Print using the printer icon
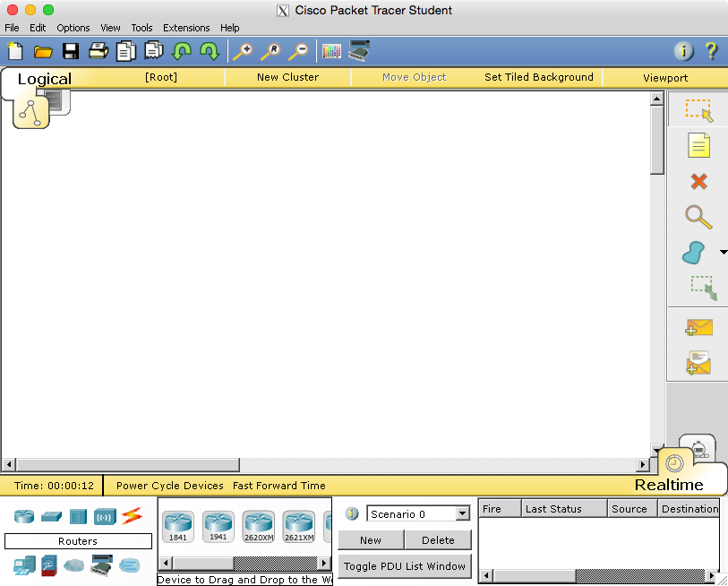728x586 pixels. (x=98, y=51)
